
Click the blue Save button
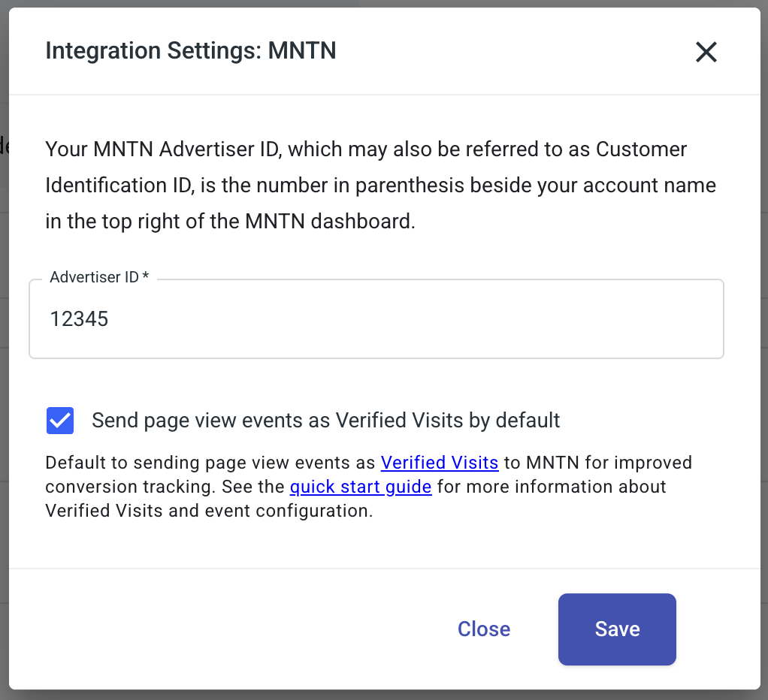[x=617, y=629]
